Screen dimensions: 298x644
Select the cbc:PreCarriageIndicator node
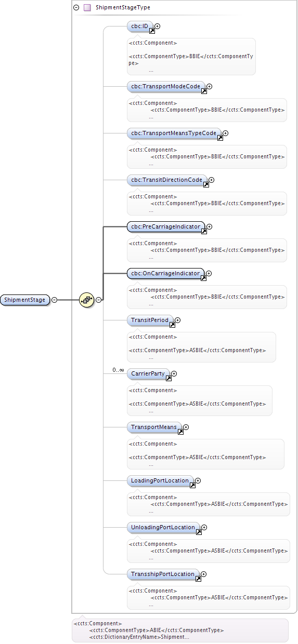[166, 227]
